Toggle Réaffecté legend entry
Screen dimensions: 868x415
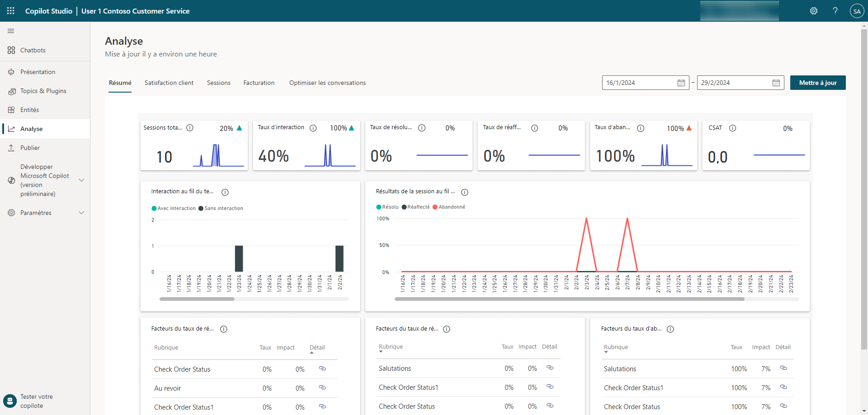[416, 207]
